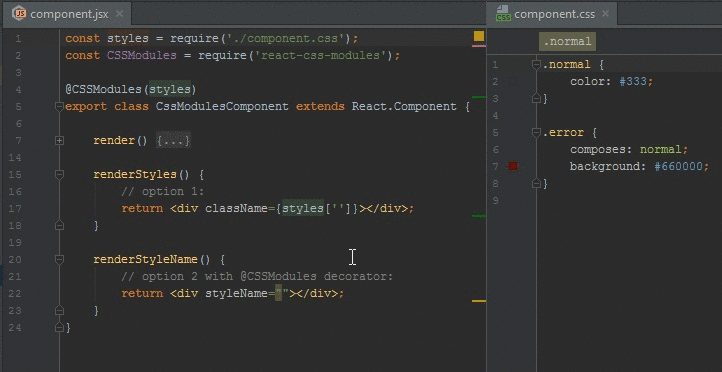This screenshot has height=372, width=722.
Task: Click green stripe marker near line 4
Action: [x=479, y=97]
